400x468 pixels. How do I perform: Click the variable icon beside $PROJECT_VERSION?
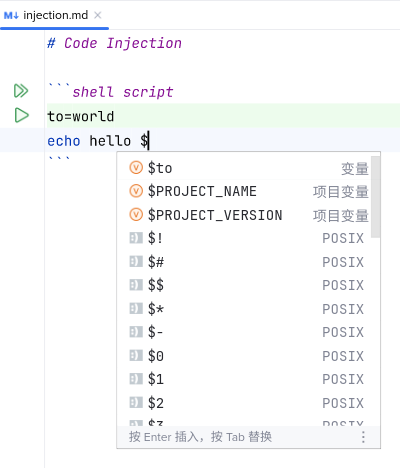(x=136, y=215)
